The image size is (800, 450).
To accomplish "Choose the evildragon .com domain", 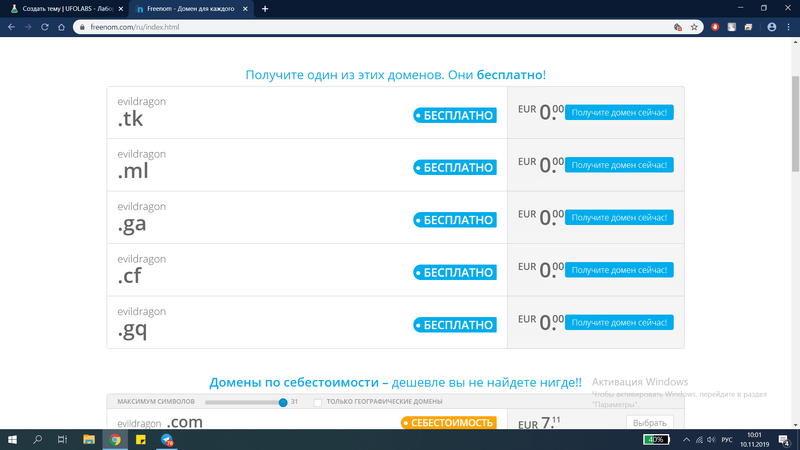I will click(x=647, y=423).
